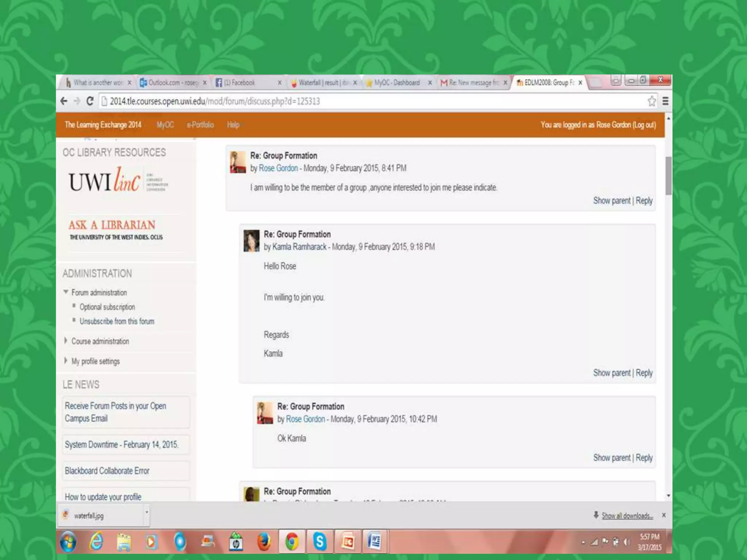Image resolution: width=747 pixels, height=560 pixels.
Task: Open Skype from the taskbar
Action: [320, 541]
